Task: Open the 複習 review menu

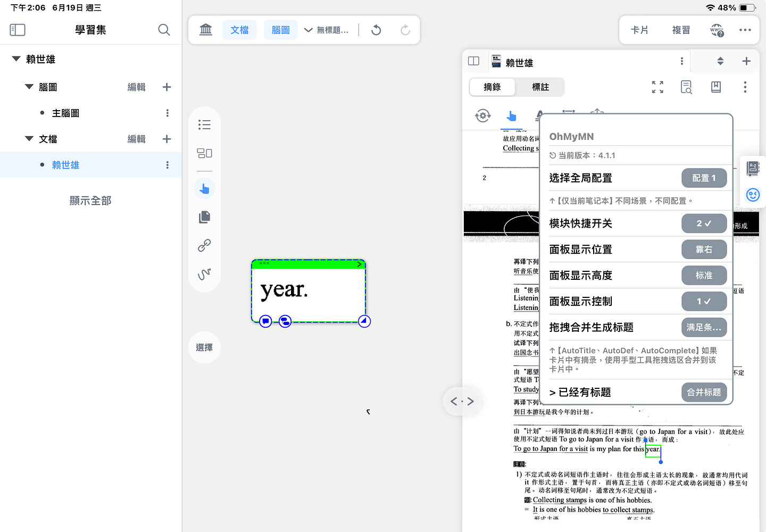Action: (681, 30)
